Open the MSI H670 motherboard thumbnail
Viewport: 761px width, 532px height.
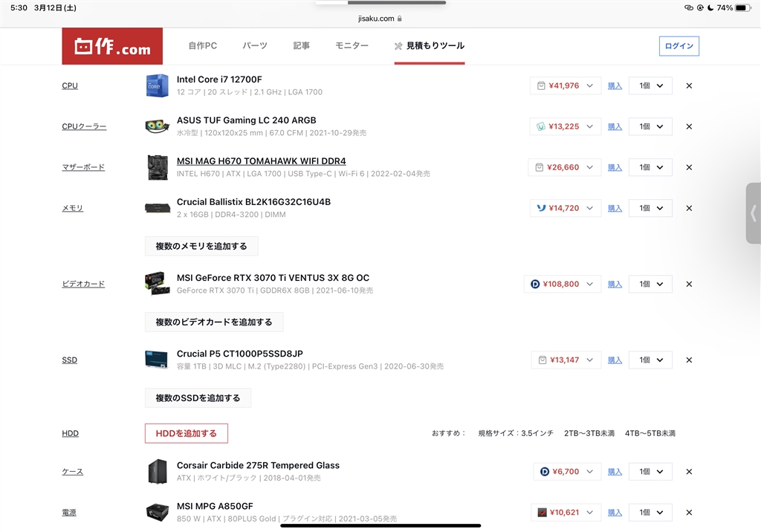pyautogui.click(x=158, y=167)
